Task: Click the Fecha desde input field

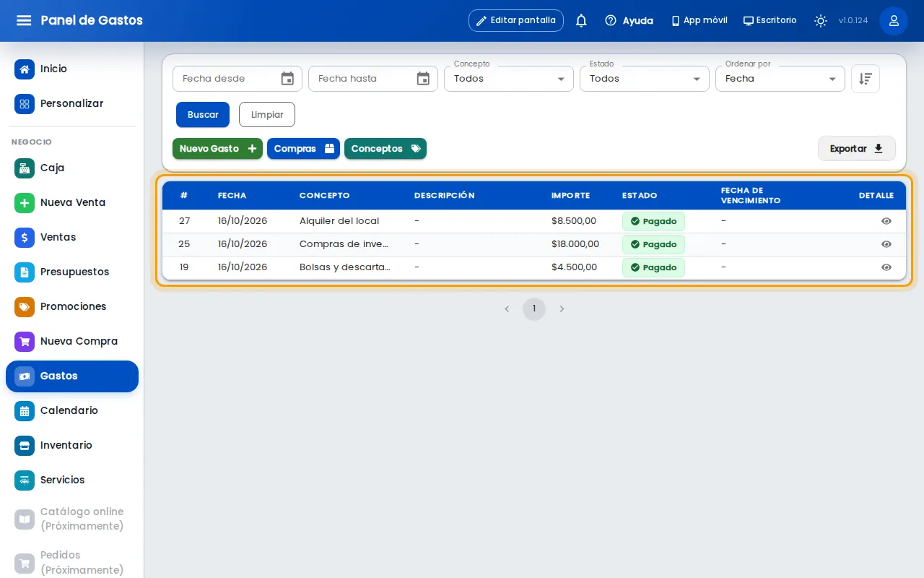Action: tap(237, 79)
